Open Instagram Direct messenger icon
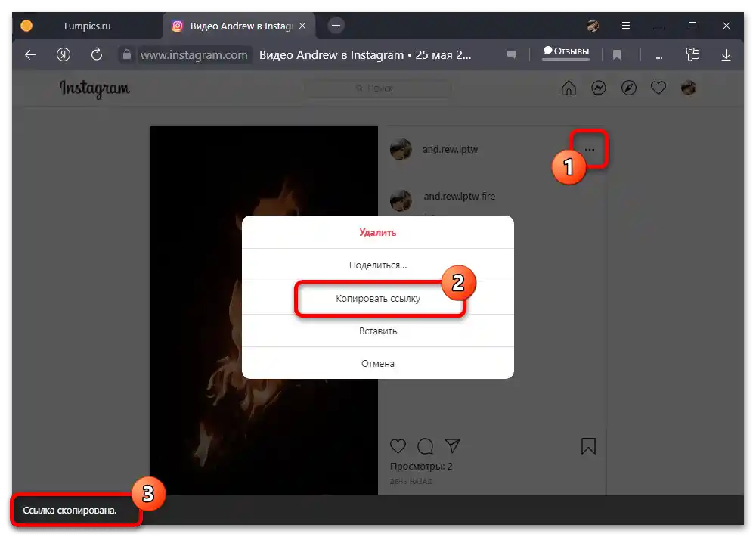Image resolution: width=756 pixels, height=537 pixels. 598,88
